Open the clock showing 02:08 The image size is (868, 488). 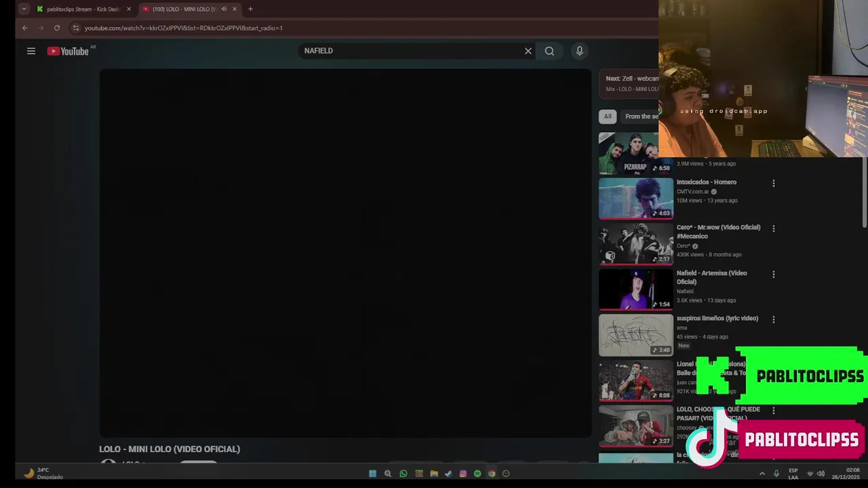(x=846, y=474)
